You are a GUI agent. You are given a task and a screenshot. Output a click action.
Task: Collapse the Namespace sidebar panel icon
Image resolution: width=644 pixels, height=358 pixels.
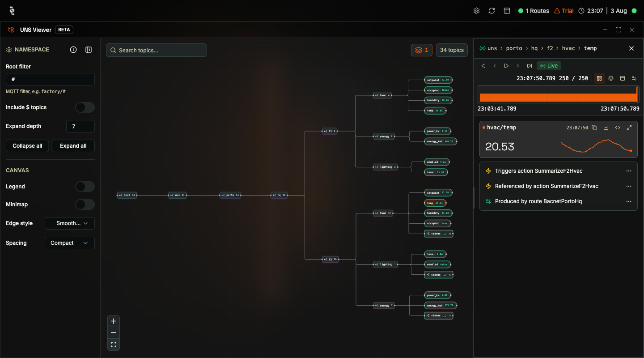click(89, 50)
